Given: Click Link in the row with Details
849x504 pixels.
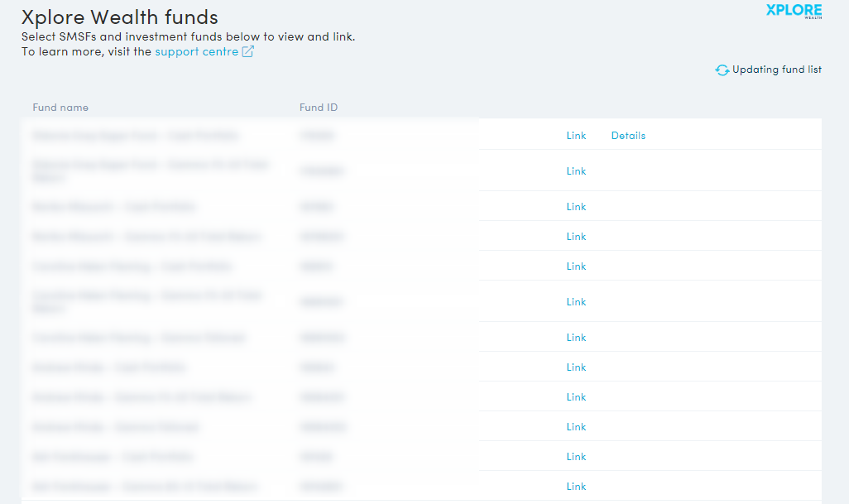Looking at the screenshot, I should [x=576, y=136].
